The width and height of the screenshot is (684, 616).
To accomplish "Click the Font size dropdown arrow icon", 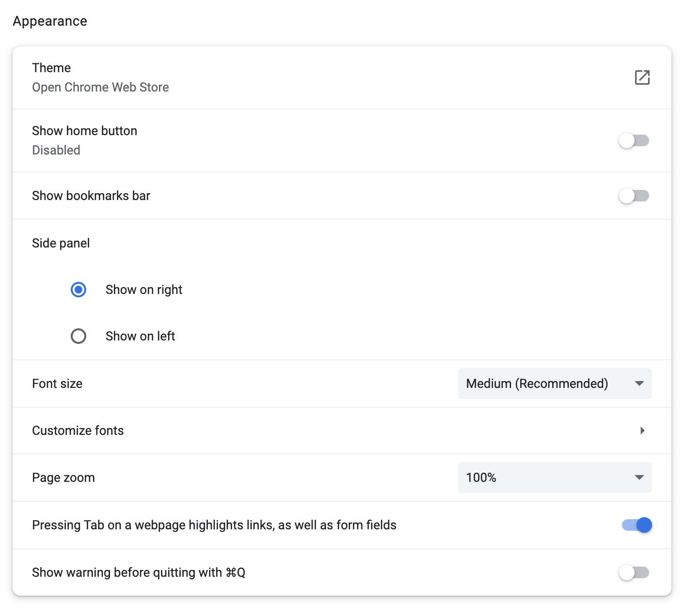I will [x=639, y=384].
